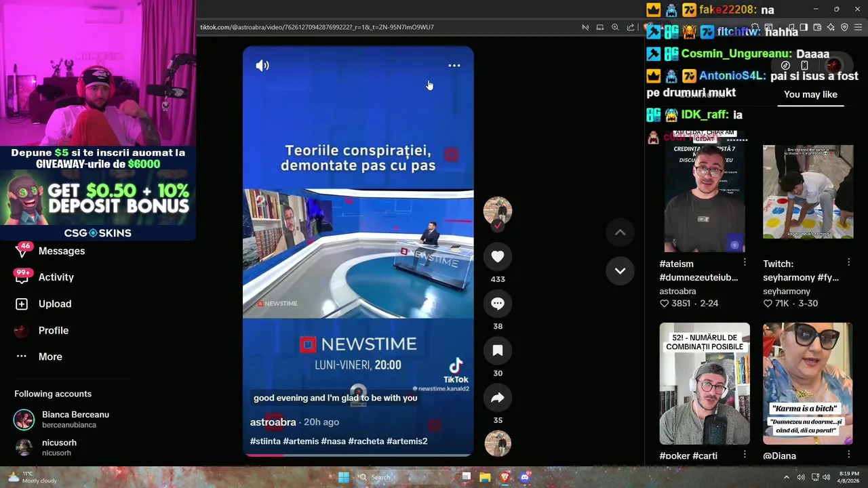
Task: Open the Karma is a bitch video
Action: [x=808, y=384]
